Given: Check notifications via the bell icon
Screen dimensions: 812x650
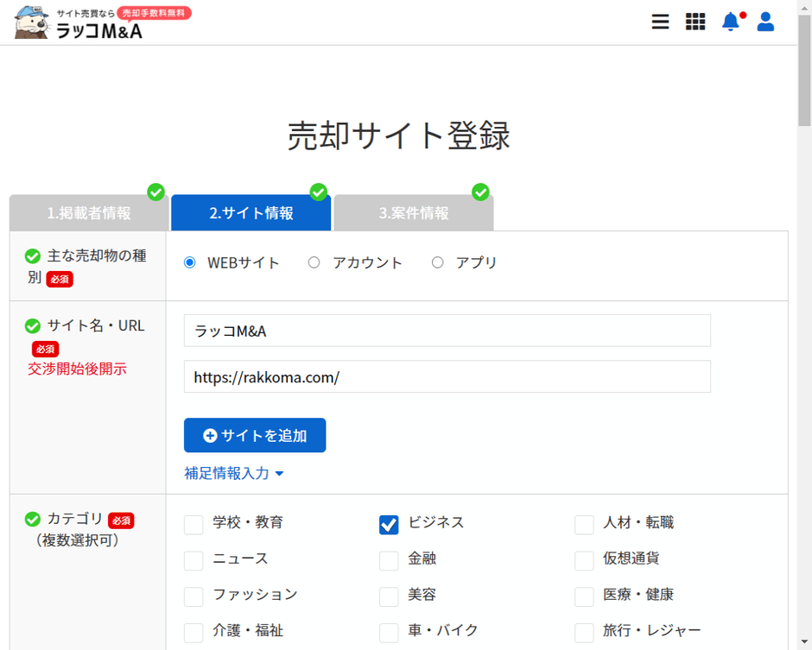Looking at the screenshot, I should click(x=730, y=22).
